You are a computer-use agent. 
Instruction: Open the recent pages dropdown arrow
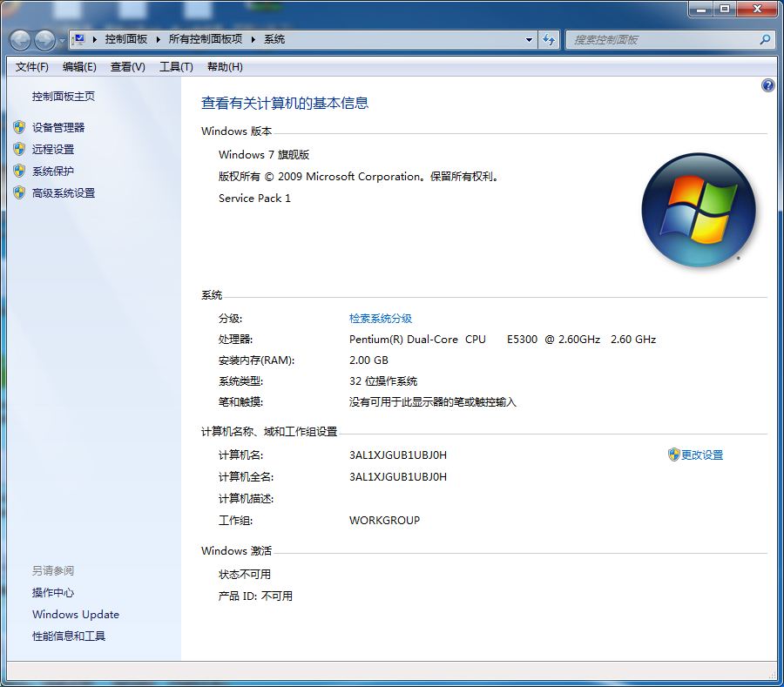[62, 40]
